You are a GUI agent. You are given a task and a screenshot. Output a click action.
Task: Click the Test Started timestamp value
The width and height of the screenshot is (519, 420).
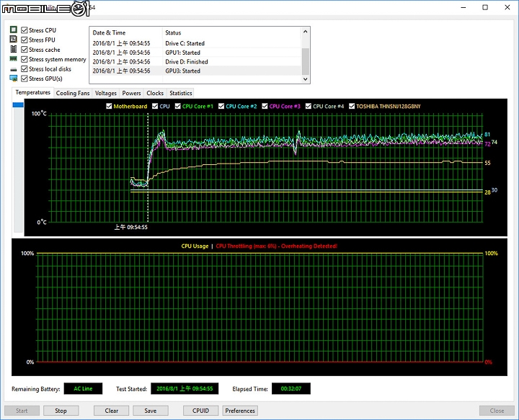coord(185,388)
